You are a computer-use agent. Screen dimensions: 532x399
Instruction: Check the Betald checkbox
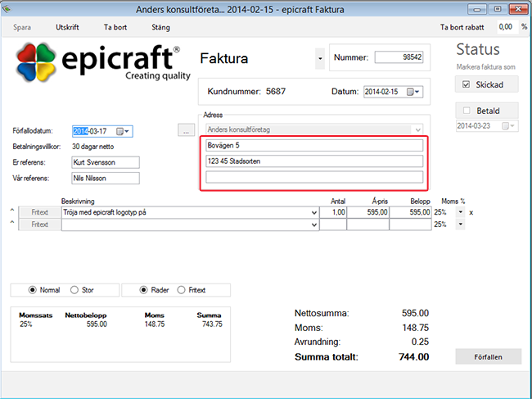(467, 111)
